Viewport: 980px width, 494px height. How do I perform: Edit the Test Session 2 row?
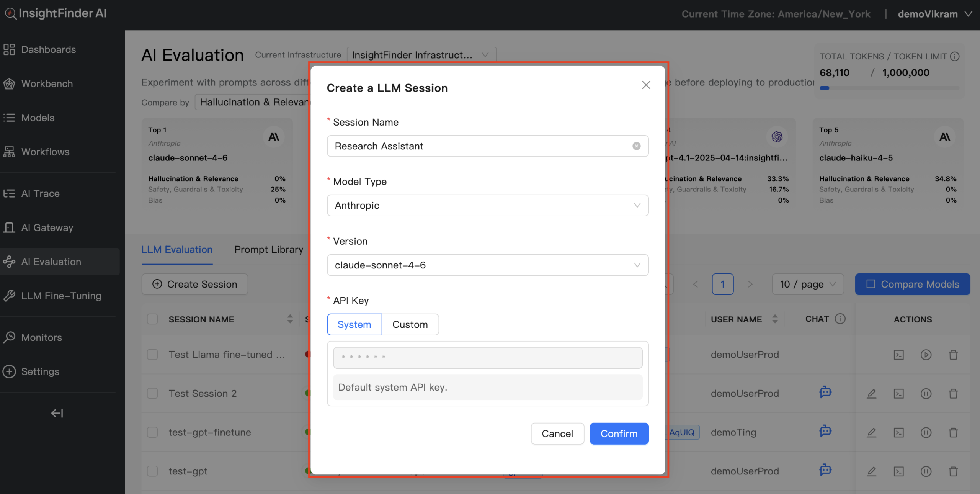[x=872, y=394]
